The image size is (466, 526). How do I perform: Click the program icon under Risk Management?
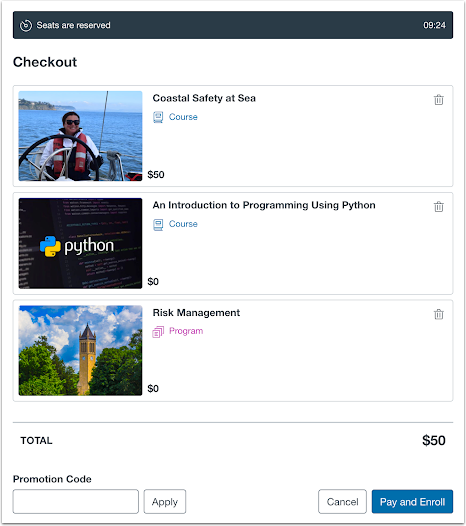[158, 332]
